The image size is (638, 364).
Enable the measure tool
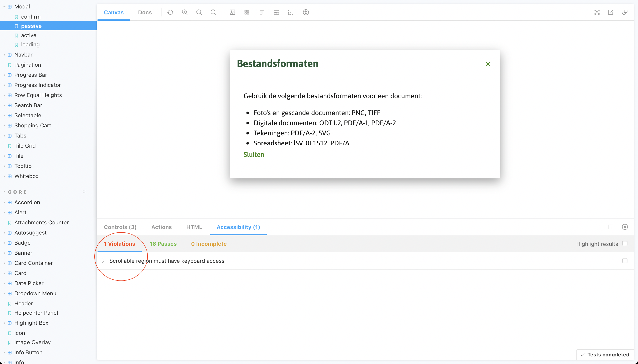pos(276,12)
